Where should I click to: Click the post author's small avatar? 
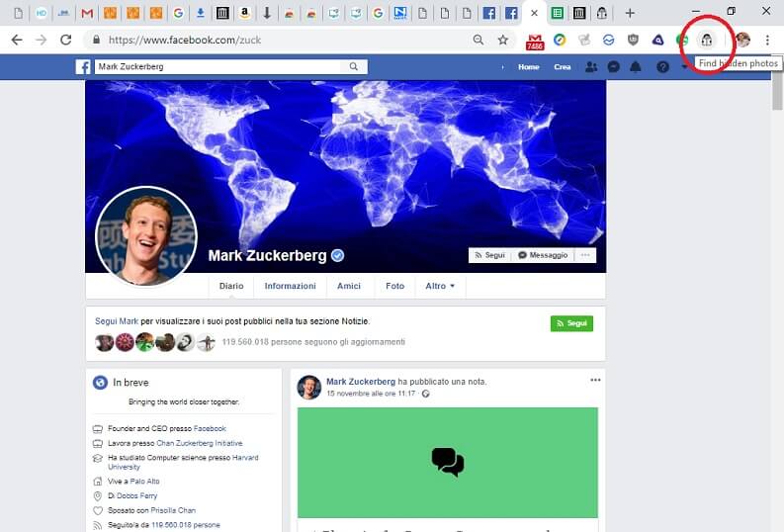tap(309, 388)
